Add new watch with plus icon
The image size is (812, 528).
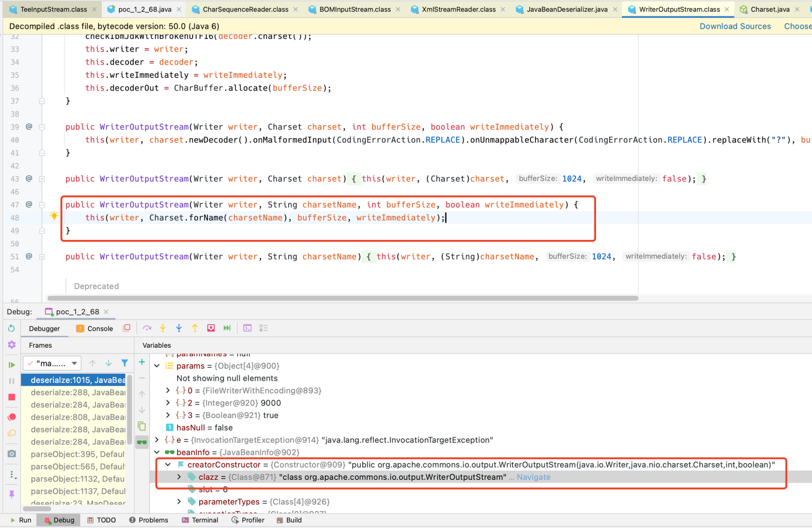point(142,362)
